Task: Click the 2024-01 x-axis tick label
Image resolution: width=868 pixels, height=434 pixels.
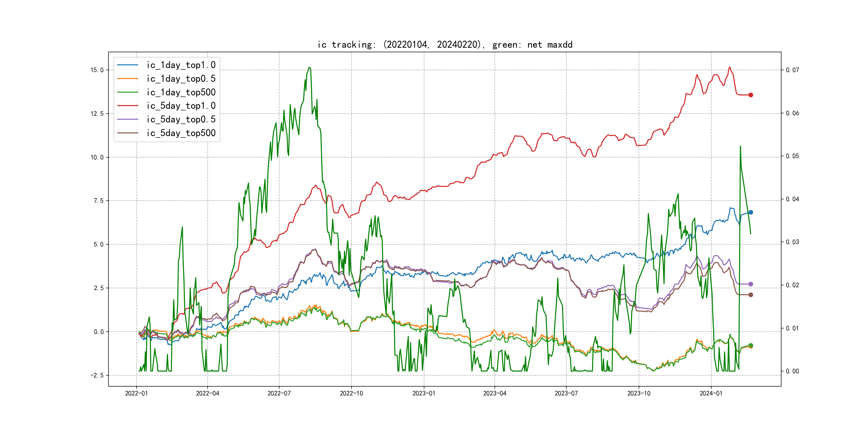Action: (711, 393)
